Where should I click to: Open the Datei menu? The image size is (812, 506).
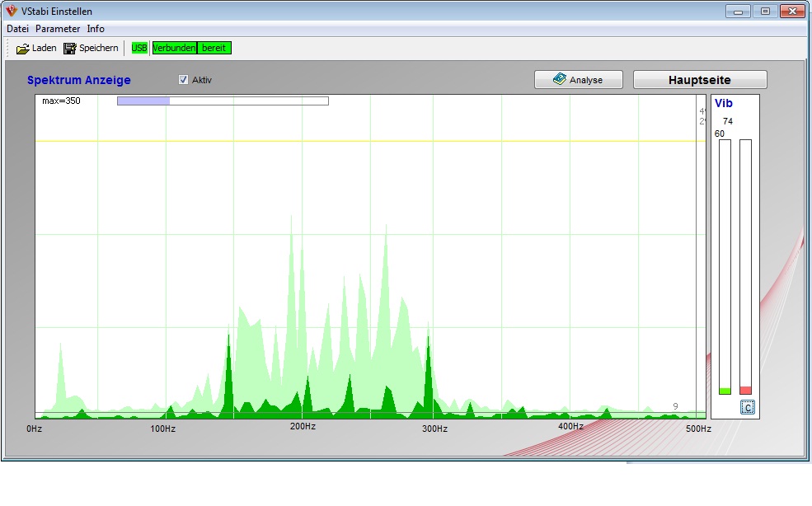tap(17, 29)
